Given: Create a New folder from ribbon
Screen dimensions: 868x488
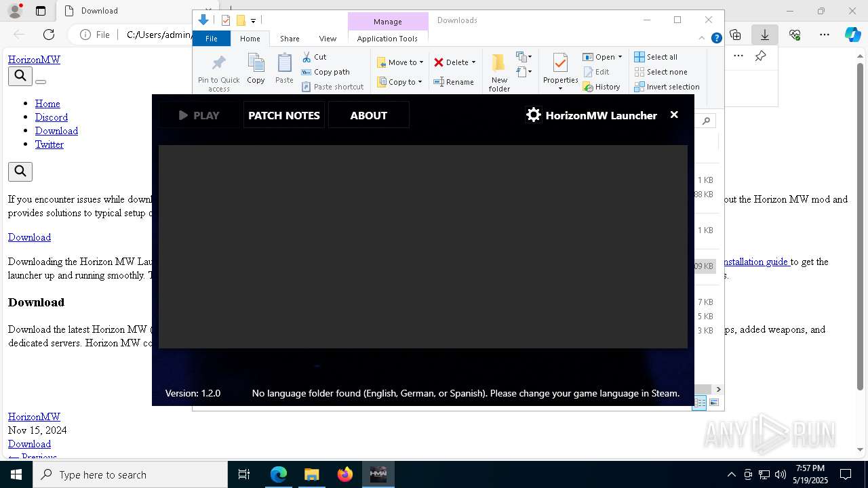Looking at the screenshot, I should coord(499,73).
